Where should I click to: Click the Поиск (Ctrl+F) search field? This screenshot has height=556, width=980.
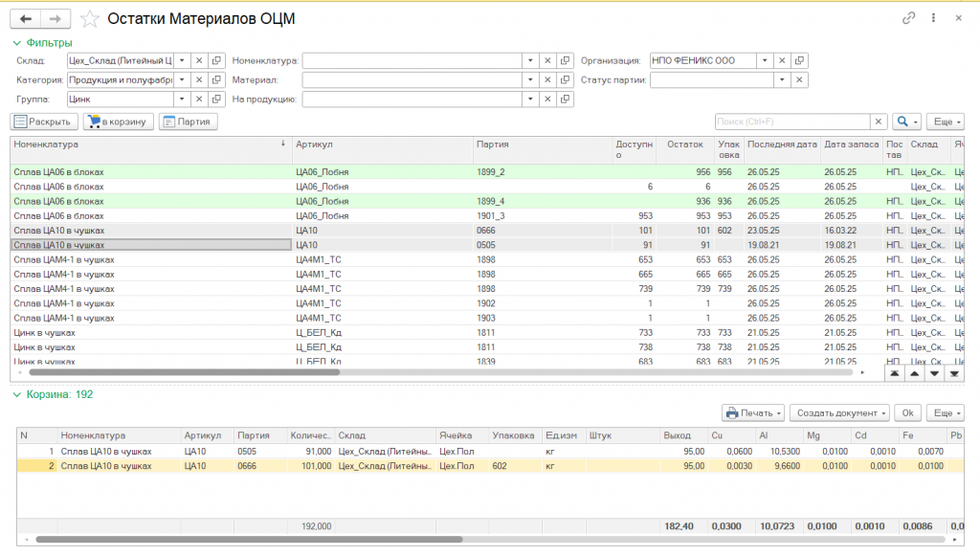[x=792, y=122]
